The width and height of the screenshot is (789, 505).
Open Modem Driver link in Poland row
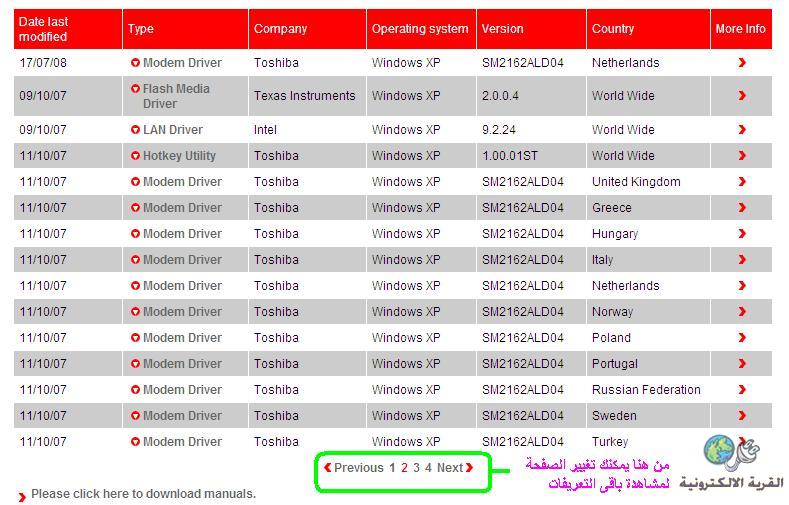182,338
